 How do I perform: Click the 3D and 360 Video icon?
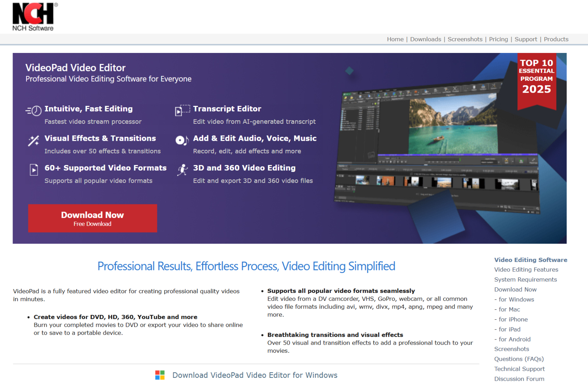click(x=183, y=170)
